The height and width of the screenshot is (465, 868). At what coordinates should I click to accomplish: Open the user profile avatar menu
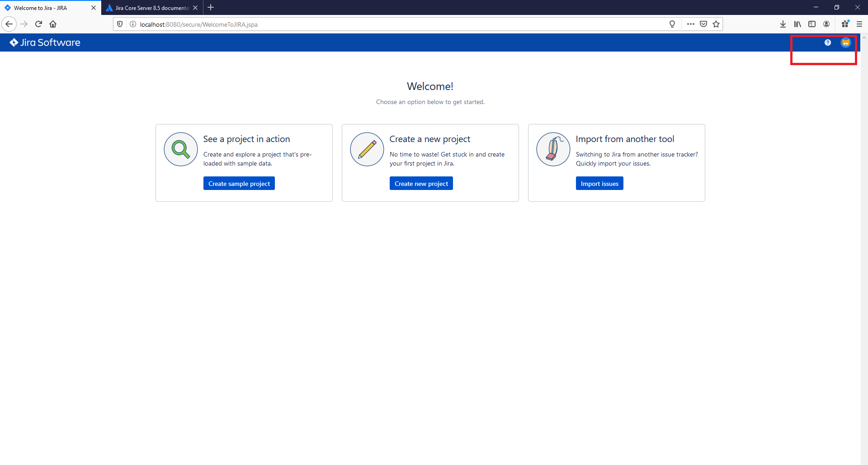(x=845, y=43)
